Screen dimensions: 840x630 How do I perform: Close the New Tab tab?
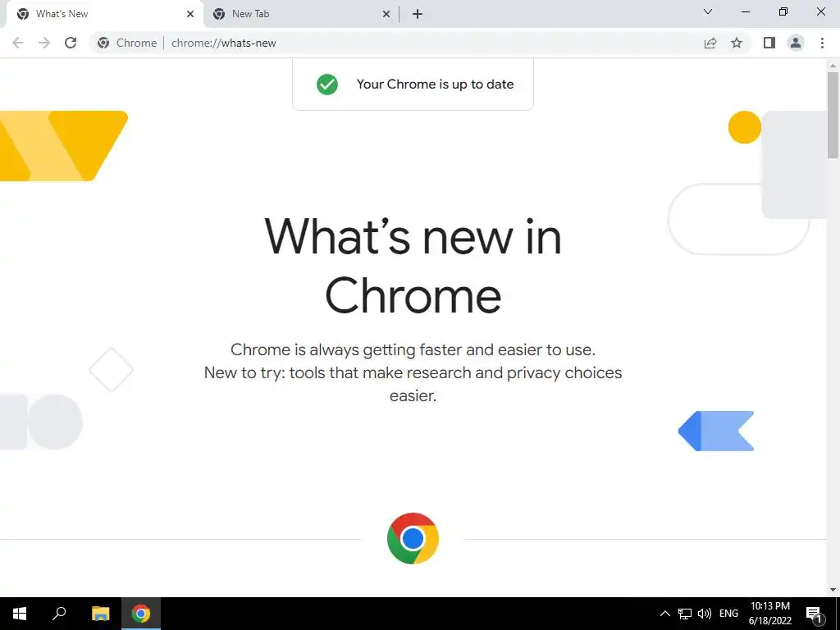tap(386, 15)
